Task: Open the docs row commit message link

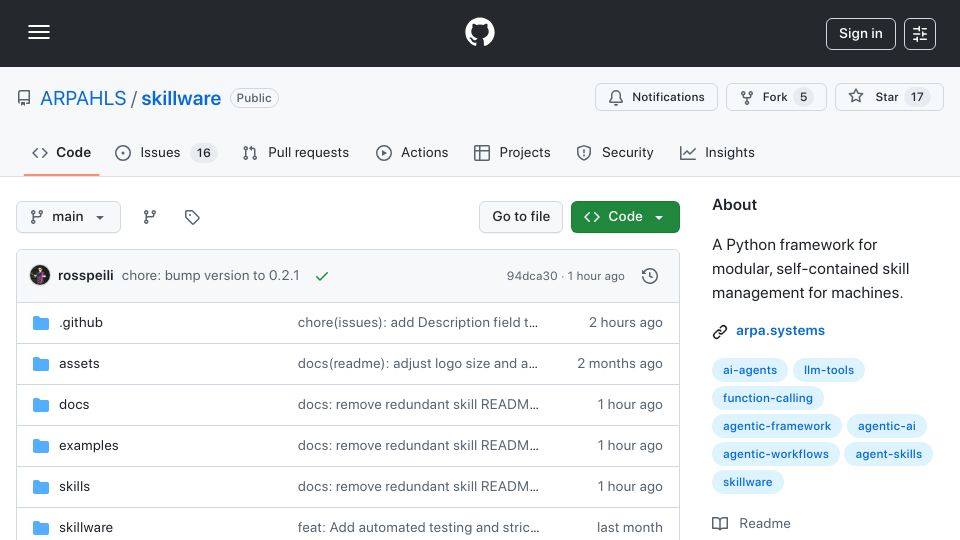Action: click(x=418, y=405)
